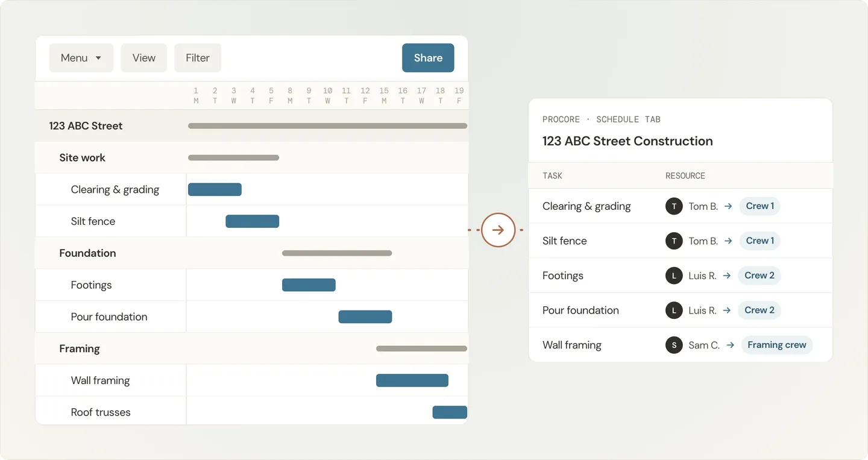Click the day 10 W date header
Screen dimensions: 868x460
click(x=327, y=95)
